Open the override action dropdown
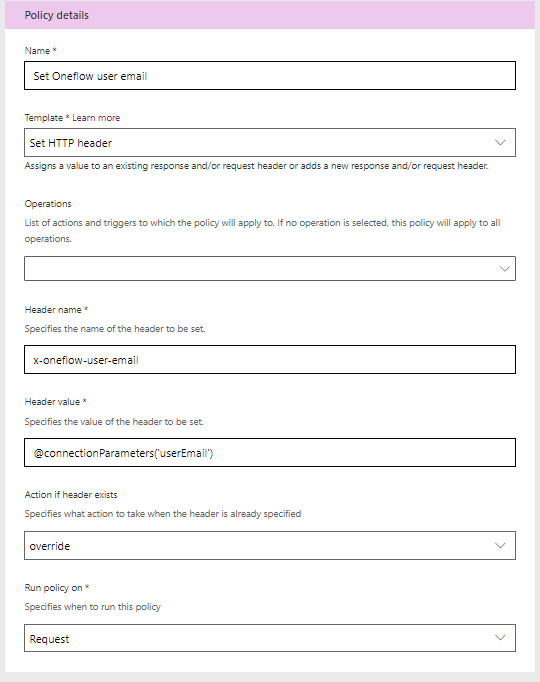The width and height of the screenshot is (540, 682). (x=270, y=545)
